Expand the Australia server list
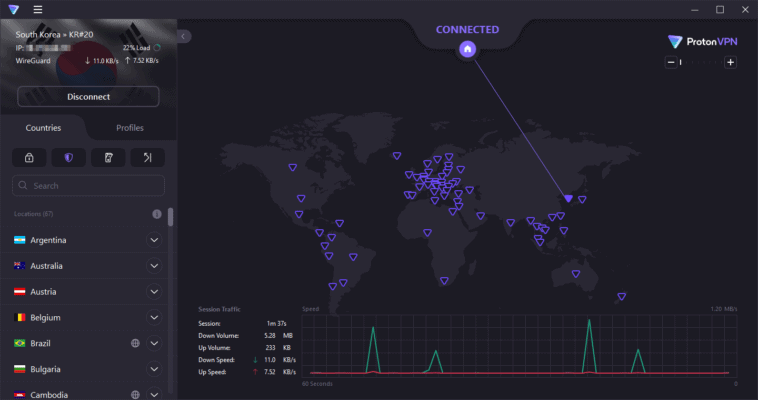 154,266
